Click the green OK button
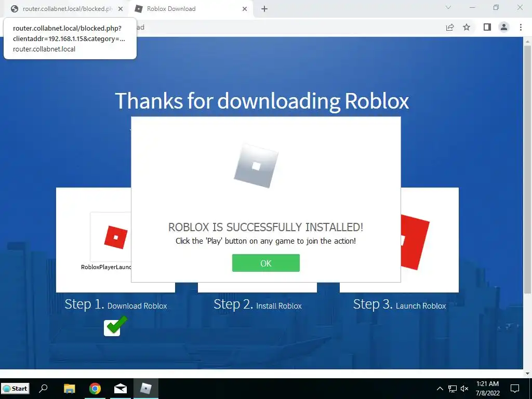 (265, 263)
